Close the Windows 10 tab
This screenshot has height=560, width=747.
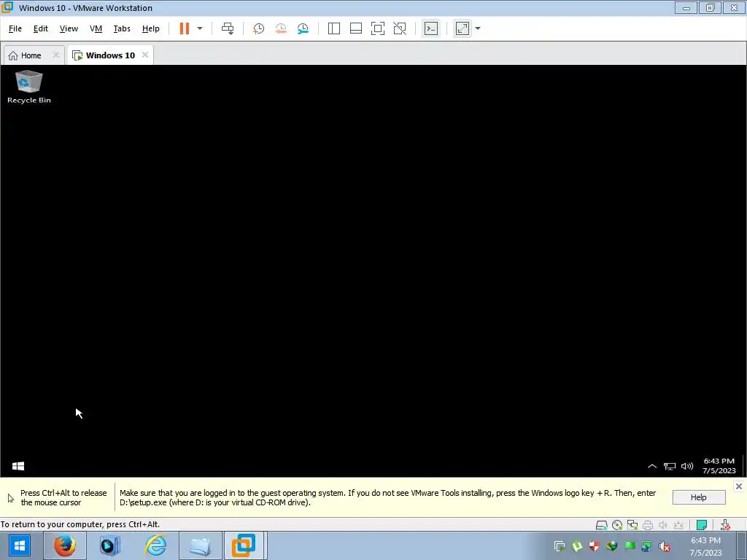[145, 55]
